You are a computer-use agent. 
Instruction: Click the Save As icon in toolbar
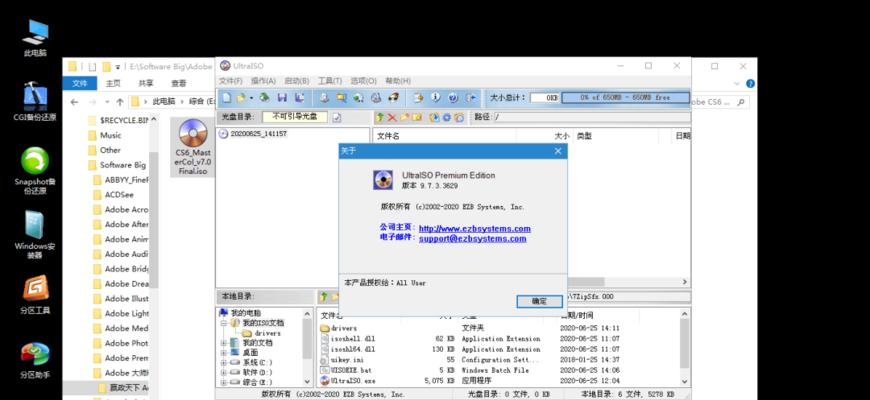click(x=300, y=98)
